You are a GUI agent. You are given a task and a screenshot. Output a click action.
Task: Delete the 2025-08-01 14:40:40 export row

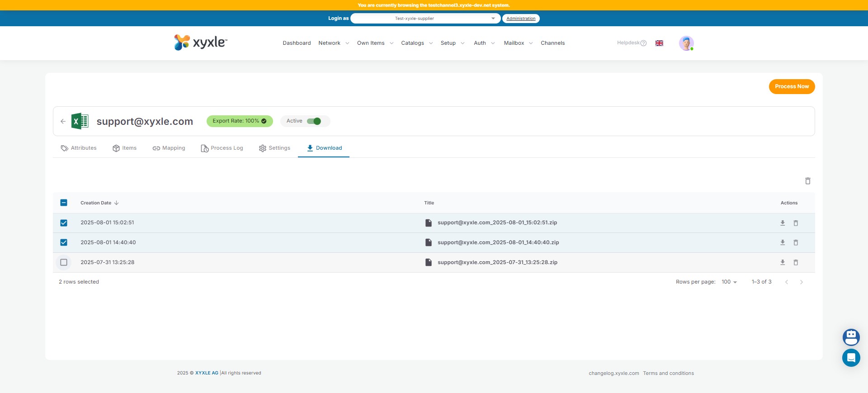796,243
